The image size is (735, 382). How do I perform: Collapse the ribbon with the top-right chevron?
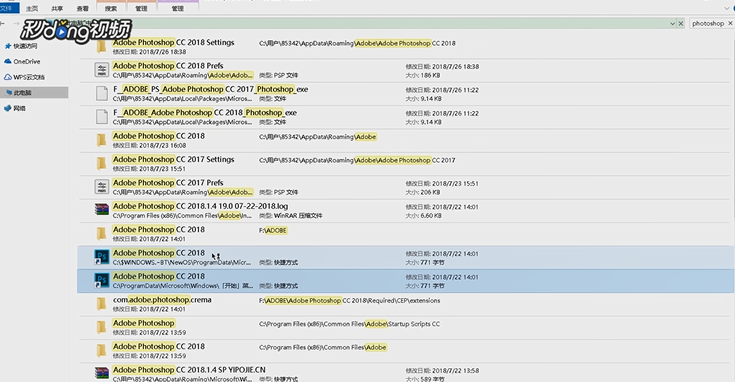(x=727, y=8)
